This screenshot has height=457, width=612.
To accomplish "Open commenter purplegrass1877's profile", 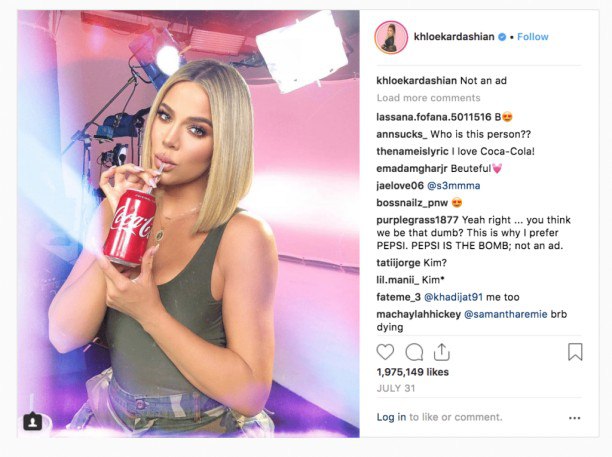I will (417, 220).
